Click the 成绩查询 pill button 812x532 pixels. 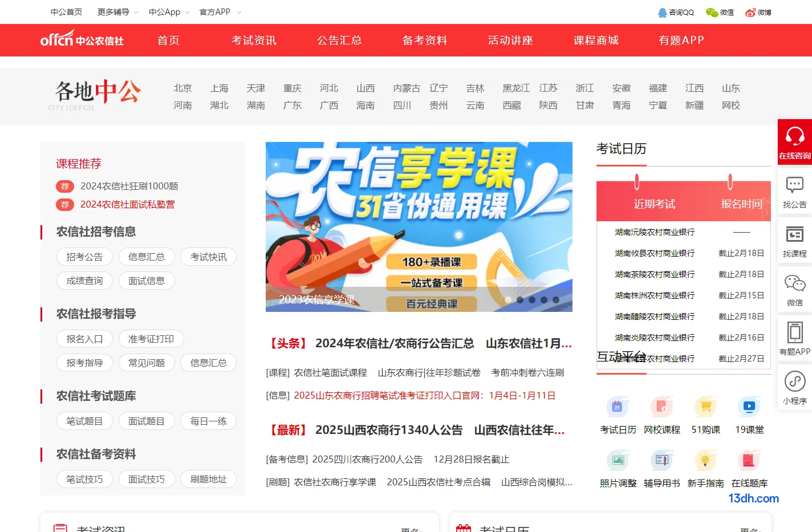[x=84, y=281]
